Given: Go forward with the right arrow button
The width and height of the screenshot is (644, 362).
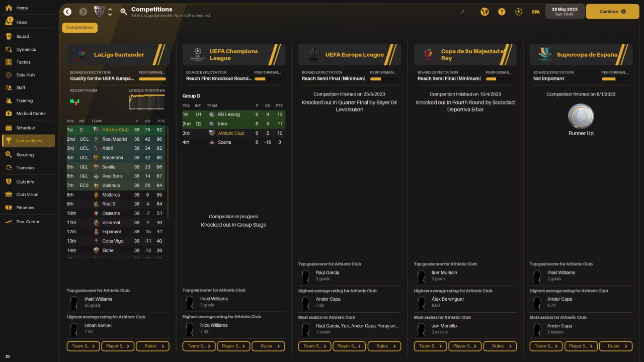Looking at the screenshot, I should click(83, 12).
